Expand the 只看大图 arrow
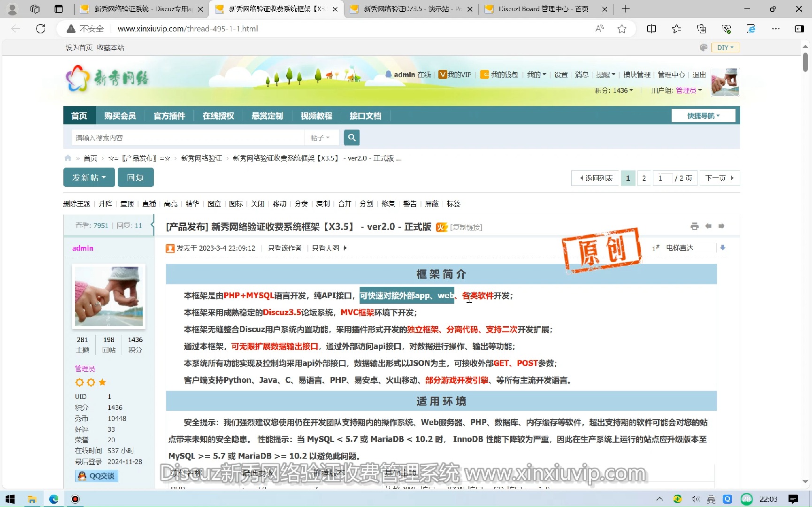Screen dimensions: 812x507 pyautogui.click(x=345, y=248)
